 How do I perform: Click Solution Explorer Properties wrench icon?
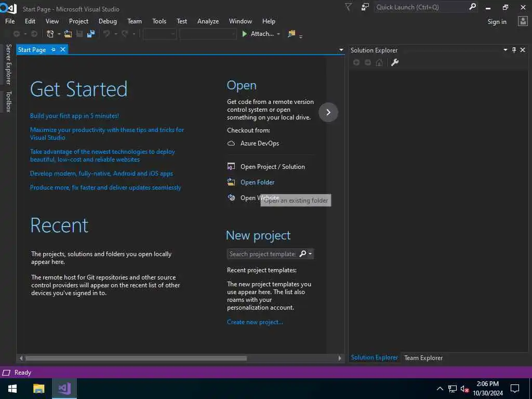[395, 62]
